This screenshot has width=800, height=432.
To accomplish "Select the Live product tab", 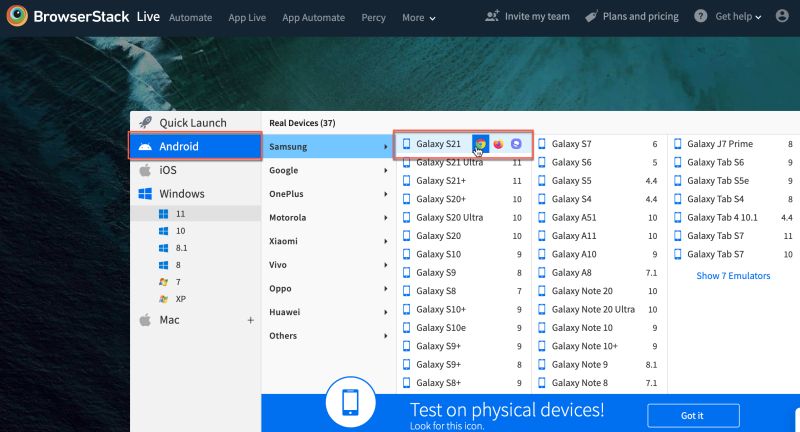I will point(148,17).
